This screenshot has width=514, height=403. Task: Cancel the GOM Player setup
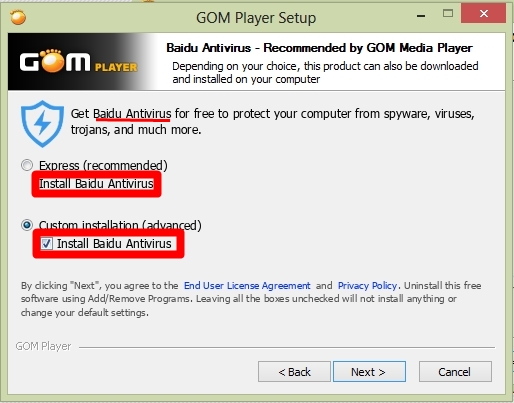point(455,371)
